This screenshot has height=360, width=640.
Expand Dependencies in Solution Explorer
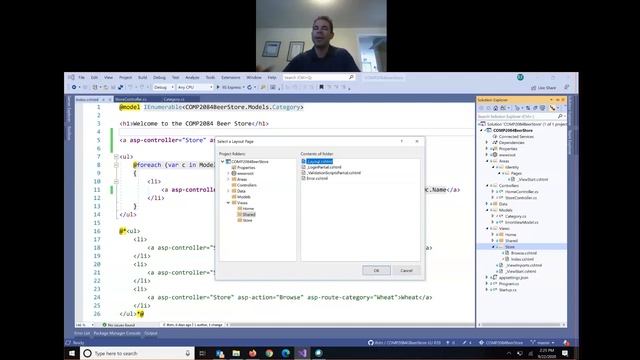(487, 142)
